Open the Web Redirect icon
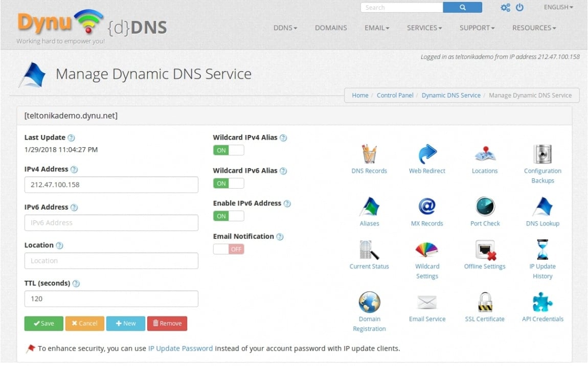This screenshot has width=588, height=366. [427, 154]
